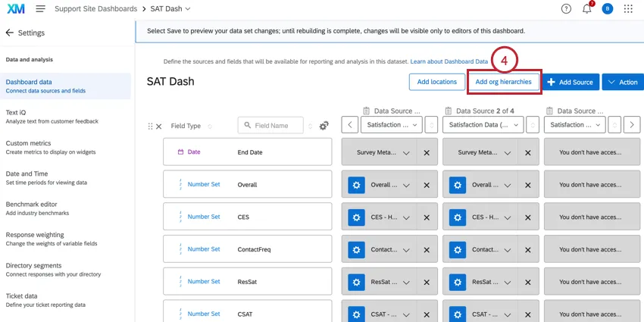Remove End Date mapping in first data source
Image resolution: width=644 pixels, height=322 pixels.
point(426,152)
